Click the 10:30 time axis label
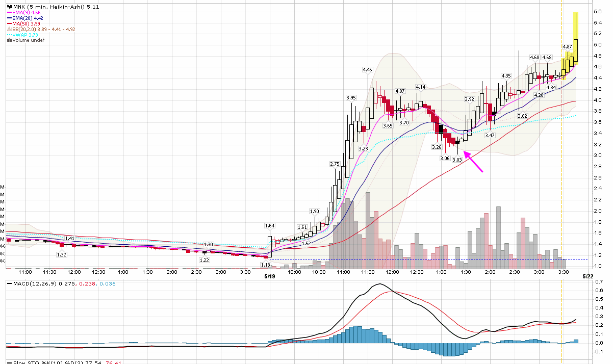Screen dimensions: 613x364 click(319, 273)
